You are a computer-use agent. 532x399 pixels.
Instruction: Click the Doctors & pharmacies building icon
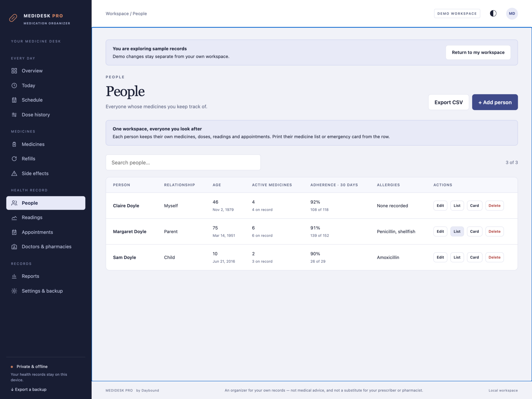pyautogui.click(x=14, y=247)
